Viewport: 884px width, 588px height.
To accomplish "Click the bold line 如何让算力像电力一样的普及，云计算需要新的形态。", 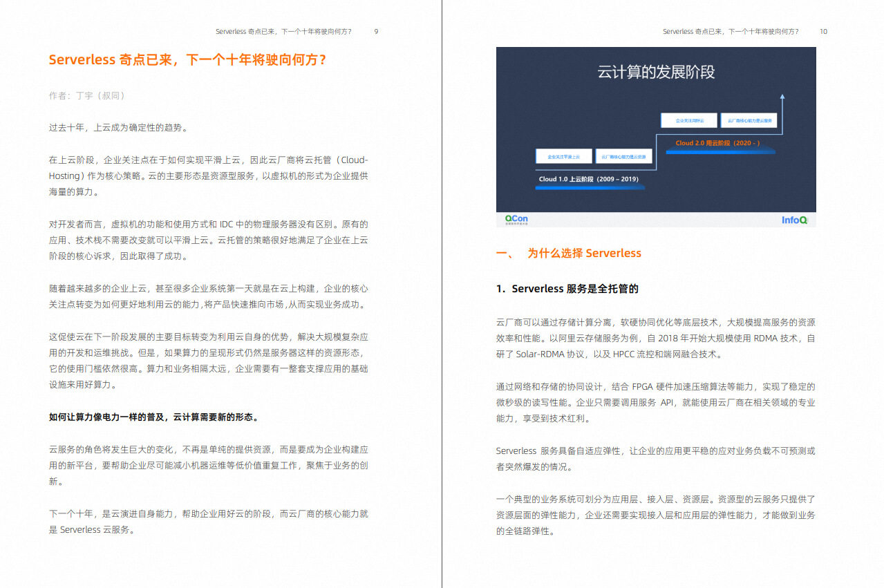I will [154, 417].
